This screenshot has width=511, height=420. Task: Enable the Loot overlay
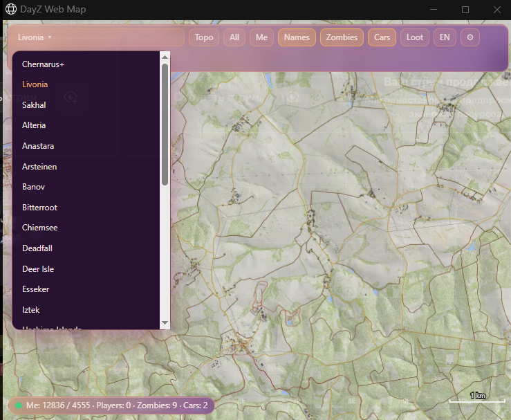point(414,37)
